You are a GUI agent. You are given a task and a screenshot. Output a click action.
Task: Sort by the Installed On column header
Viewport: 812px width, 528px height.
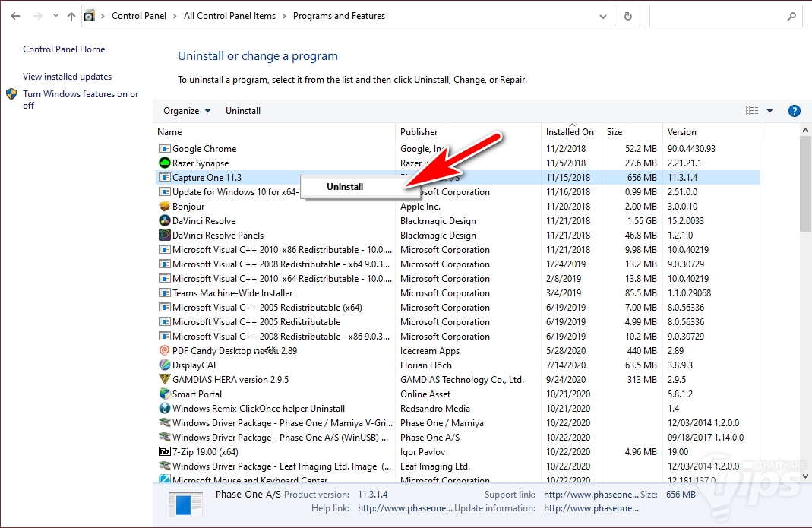coord(572,132)
